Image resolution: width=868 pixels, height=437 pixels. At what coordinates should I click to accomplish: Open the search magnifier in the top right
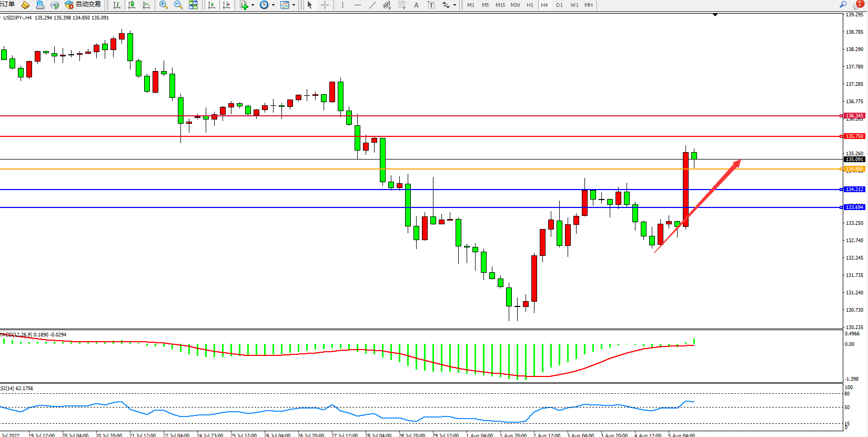(843, 4)
